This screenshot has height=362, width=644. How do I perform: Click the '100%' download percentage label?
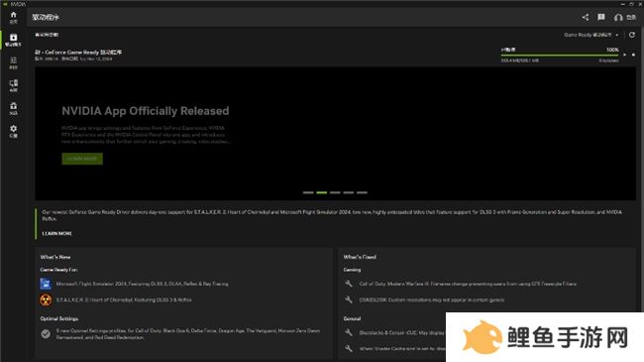(x=612, y=50)
